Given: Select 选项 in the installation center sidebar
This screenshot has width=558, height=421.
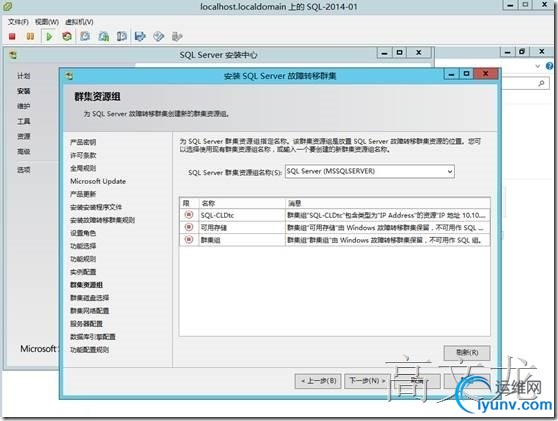Looking at the screenshot, I should point(23,170).
